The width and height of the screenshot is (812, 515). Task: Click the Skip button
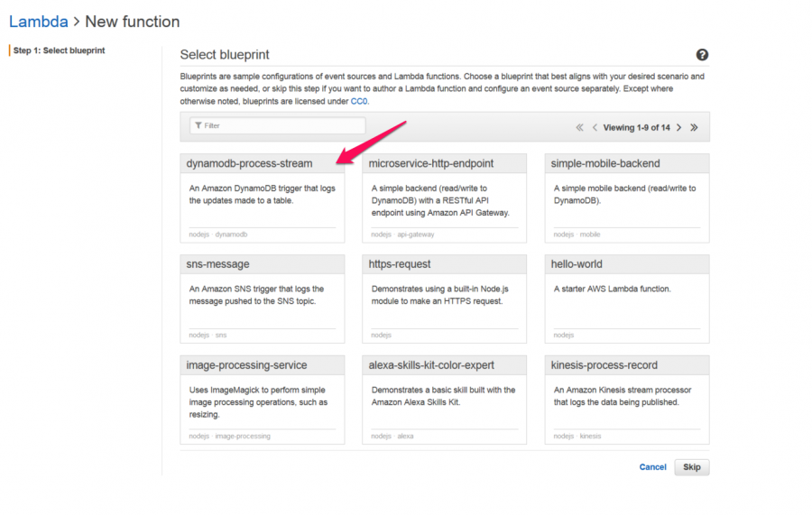coord(692,467)
